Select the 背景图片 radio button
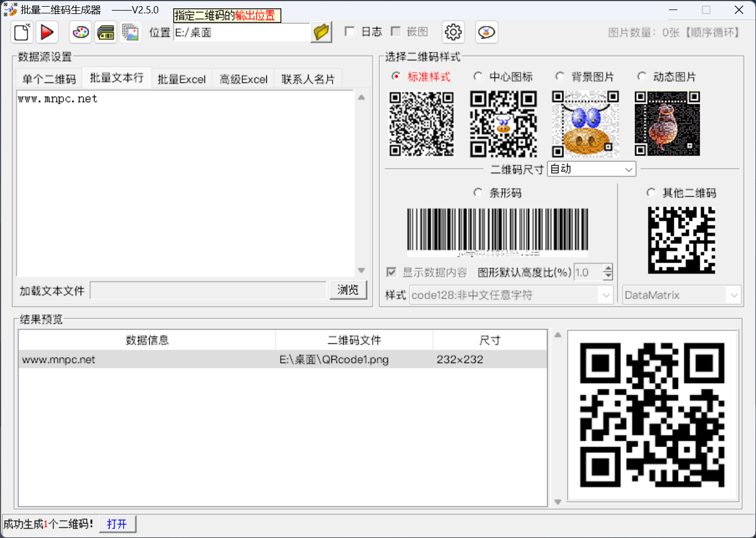 [560, 76]
